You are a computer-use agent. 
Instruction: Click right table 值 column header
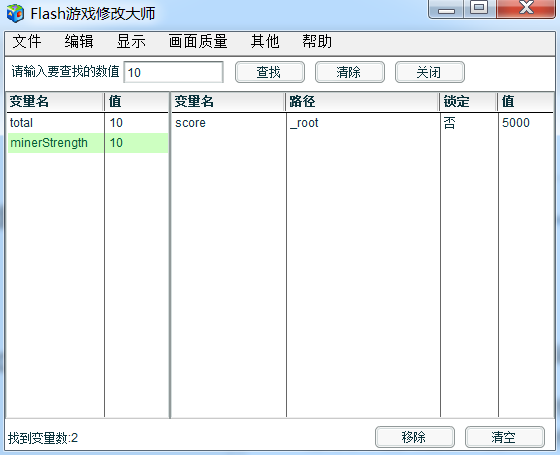pyautogui.click(x=526, y=102)
